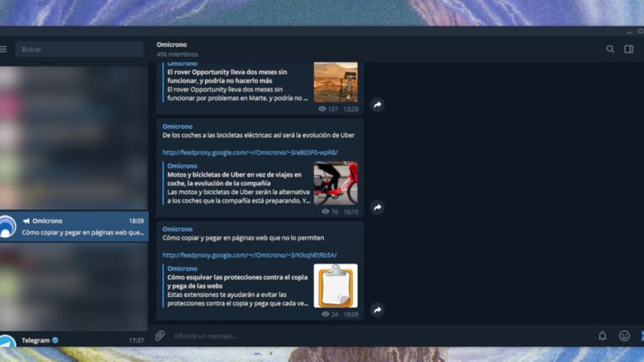The height and width of the screenshot is (362, 644).
Task: Click the Buscar search field
Action: pyautogui.click(x=79, y=48)
